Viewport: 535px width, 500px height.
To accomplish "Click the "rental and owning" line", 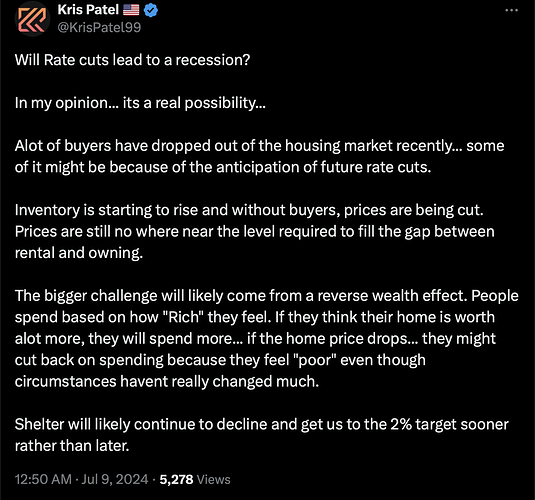I will coord(79,253).
